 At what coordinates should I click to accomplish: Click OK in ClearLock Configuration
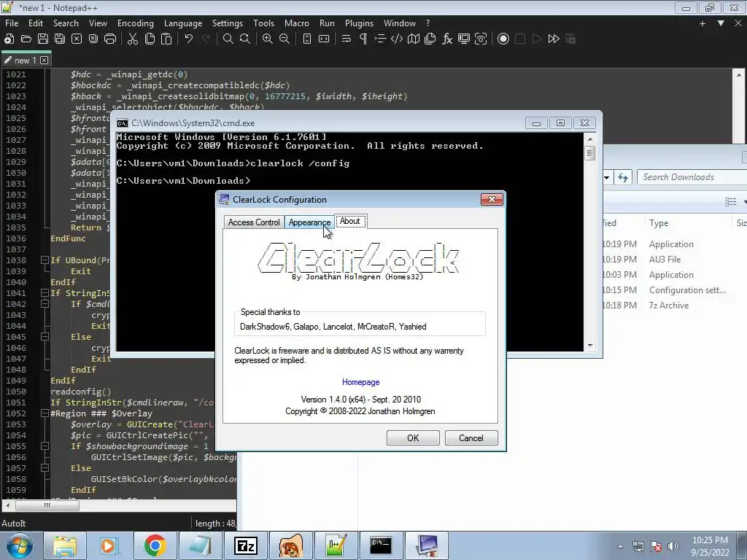click(x=413, y=438)
